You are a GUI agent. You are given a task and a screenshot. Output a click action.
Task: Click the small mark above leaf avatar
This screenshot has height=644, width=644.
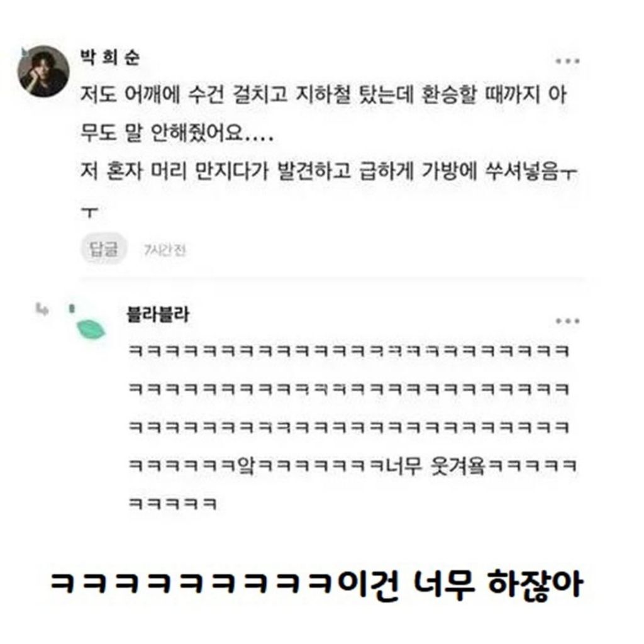[72, 308]
